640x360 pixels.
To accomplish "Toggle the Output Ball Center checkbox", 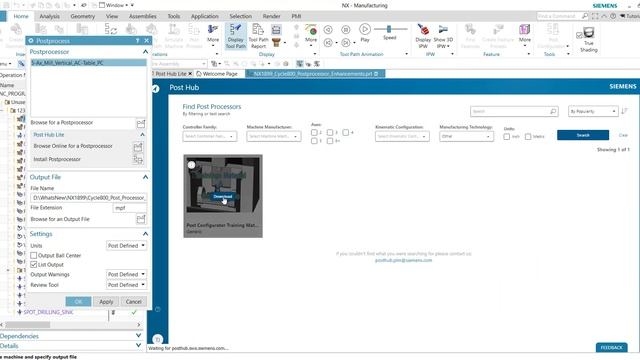I will [34, 256].
